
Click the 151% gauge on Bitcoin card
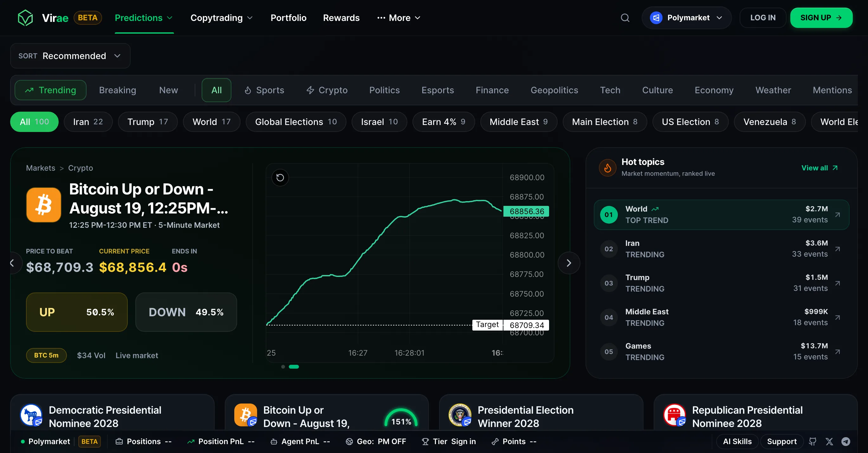point(401,418)
